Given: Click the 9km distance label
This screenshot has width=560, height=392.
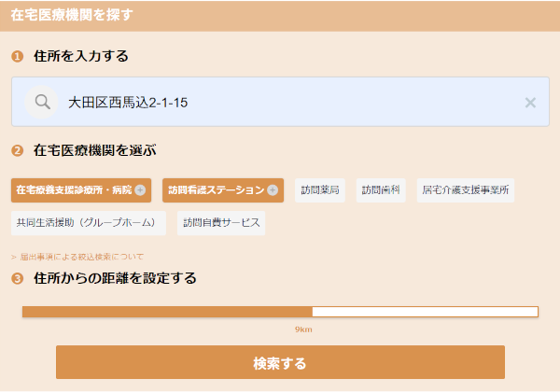Looking at the screenshot, I should point(303,329).
